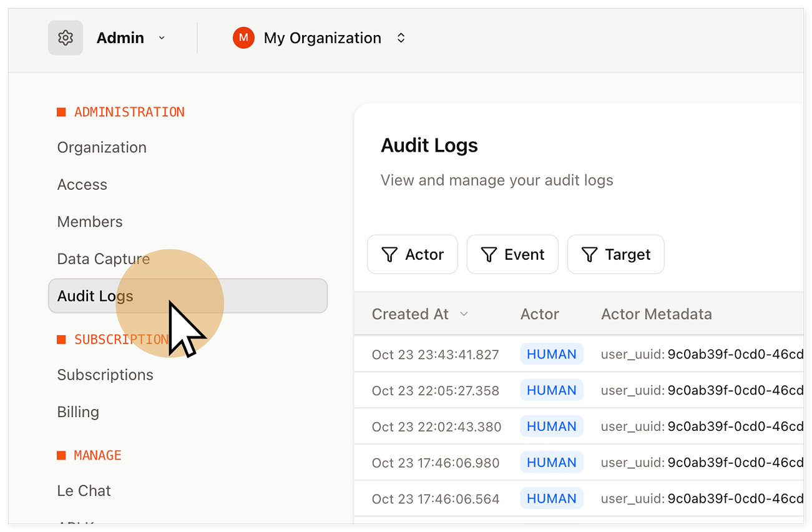Select the Oct 23 17:46:06.564 timestamp
The image size is (812, 532).
pos(436,500)
